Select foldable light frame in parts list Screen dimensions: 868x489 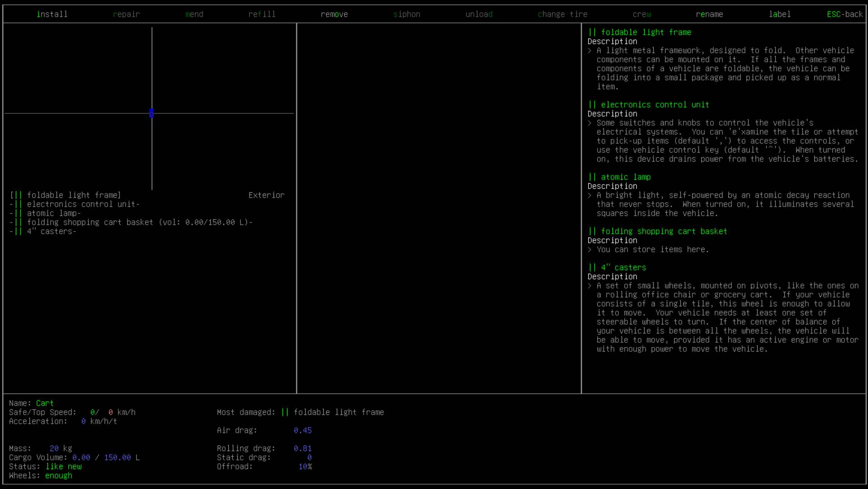[74, 195]
